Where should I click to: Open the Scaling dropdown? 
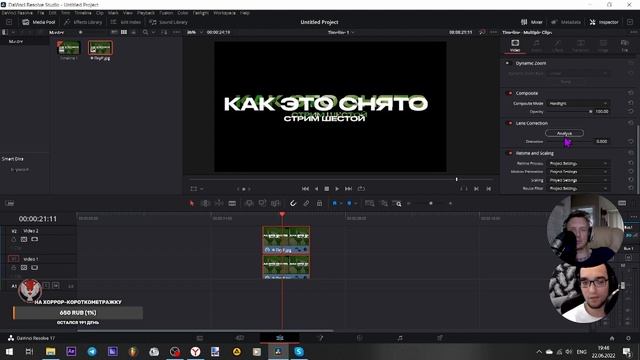pyautogui.click(x=578, y=180)
